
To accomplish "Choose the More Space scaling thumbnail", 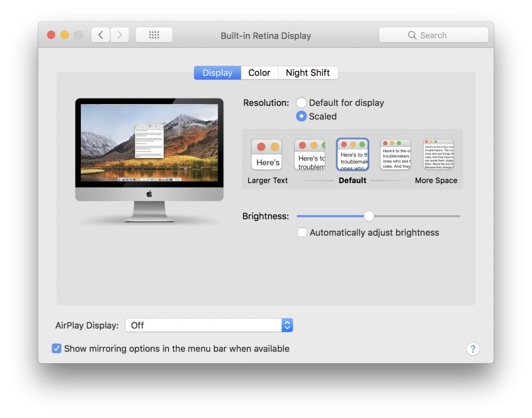I will coord(438,154).
